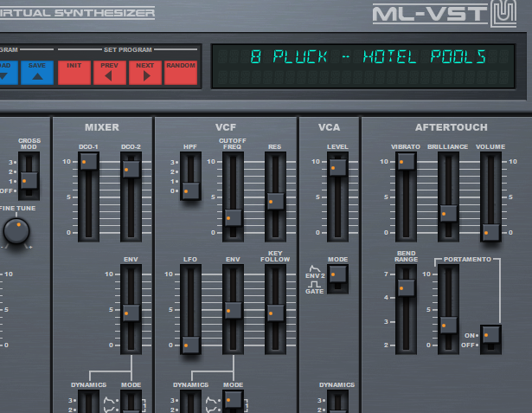This screenshot has width=532, height=413.
Task: Click the AFTERTOUCH section title
Action: pyautogui.click(x=452, y=127)
